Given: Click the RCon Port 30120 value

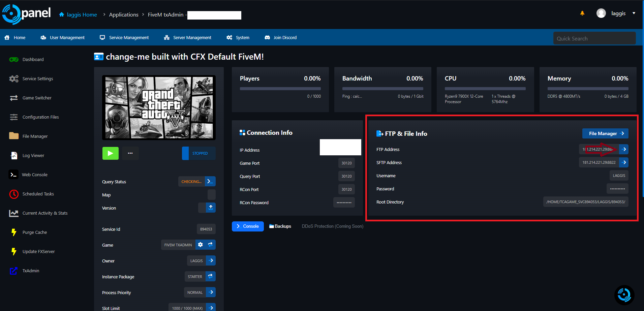Looking at the screenshot, I should coord(346,189).
